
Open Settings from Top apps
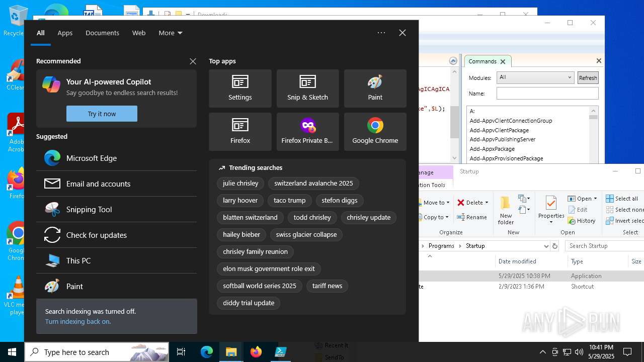pyautogui.click(x=240, y=88)
